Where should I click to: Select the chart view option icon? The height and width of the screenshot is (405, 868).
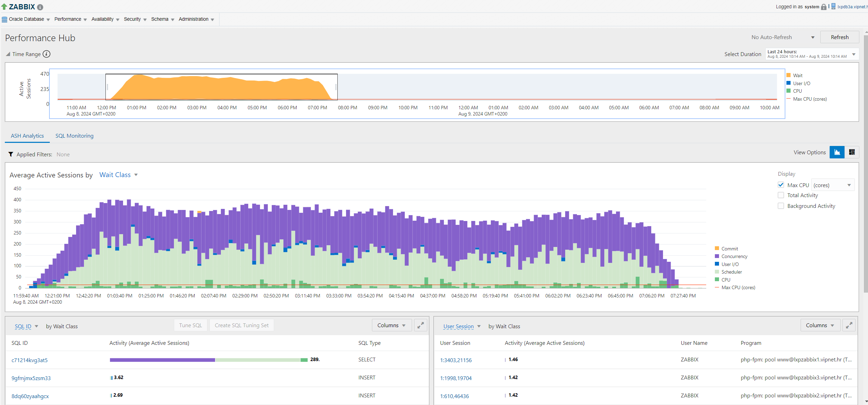point(837,152)
